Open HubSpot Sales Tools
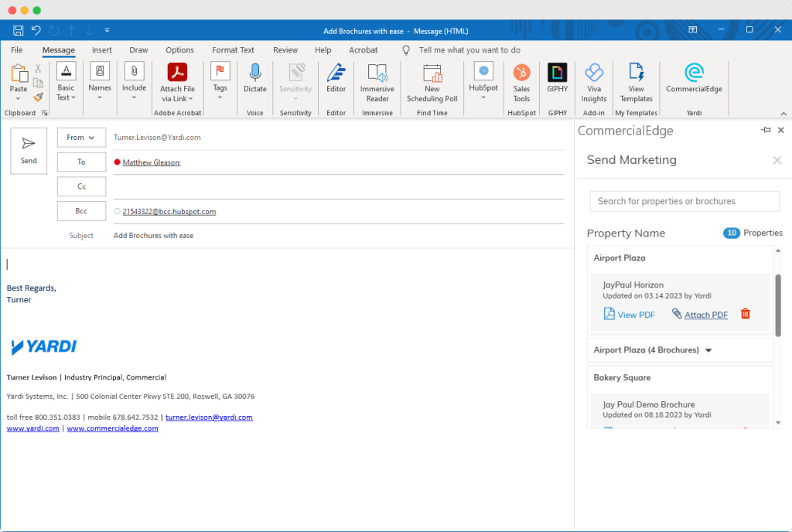792x532 pixels. pos(522,83)
